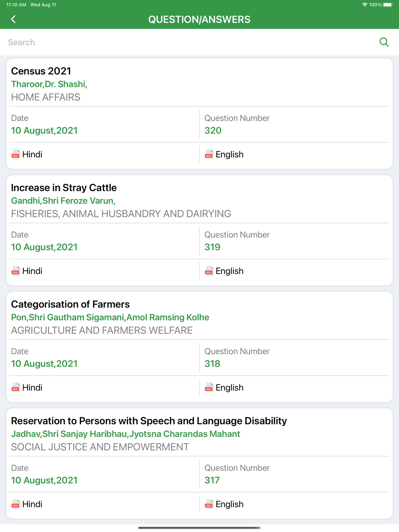
Task: Tap the green search magnifier icon
Action: tap(384, 42)
